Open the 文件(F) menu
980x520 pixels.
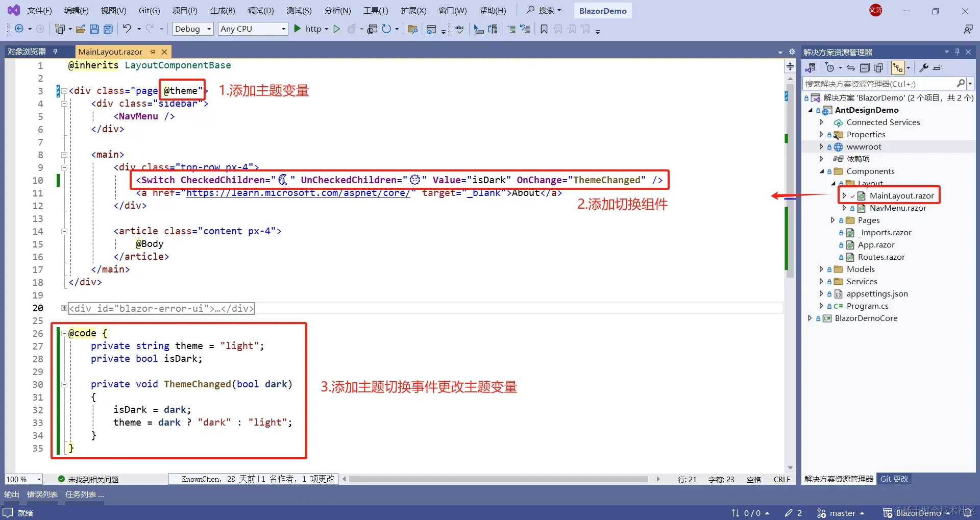click(x=40, y=11)
